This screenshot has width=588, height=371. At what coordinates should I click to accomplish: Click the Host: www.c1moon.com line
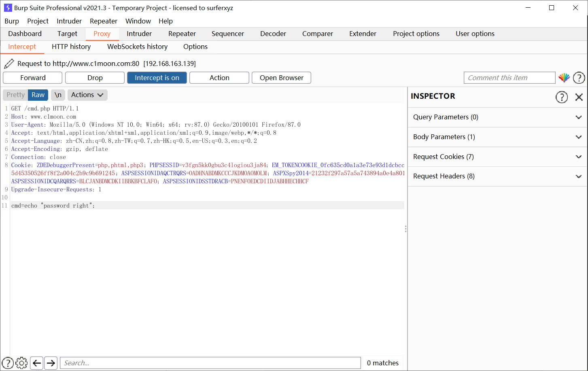click(44, 117)
